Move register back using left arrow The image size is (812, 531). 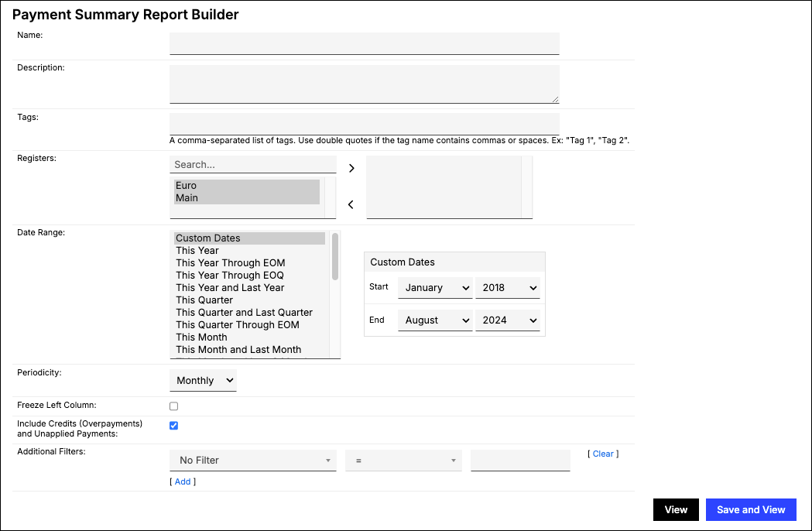[x=351, y=204]
